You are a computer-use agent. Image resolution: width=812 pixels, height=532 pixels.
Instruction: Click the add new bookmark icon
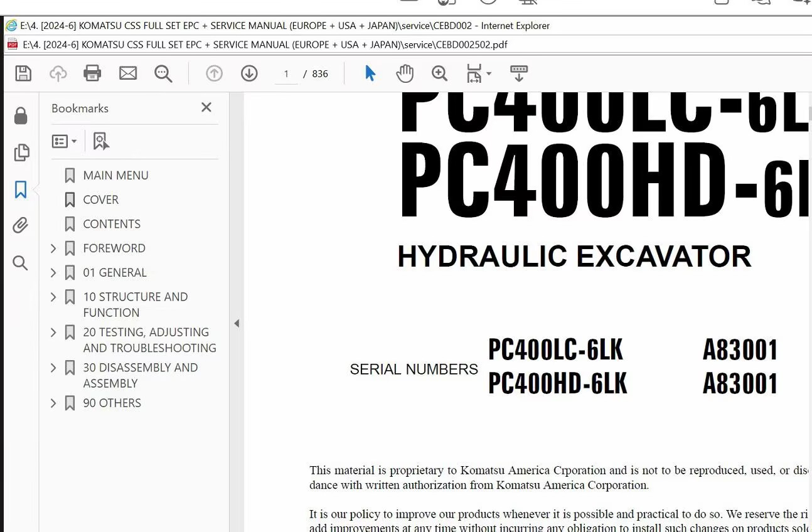pos(100,141)
